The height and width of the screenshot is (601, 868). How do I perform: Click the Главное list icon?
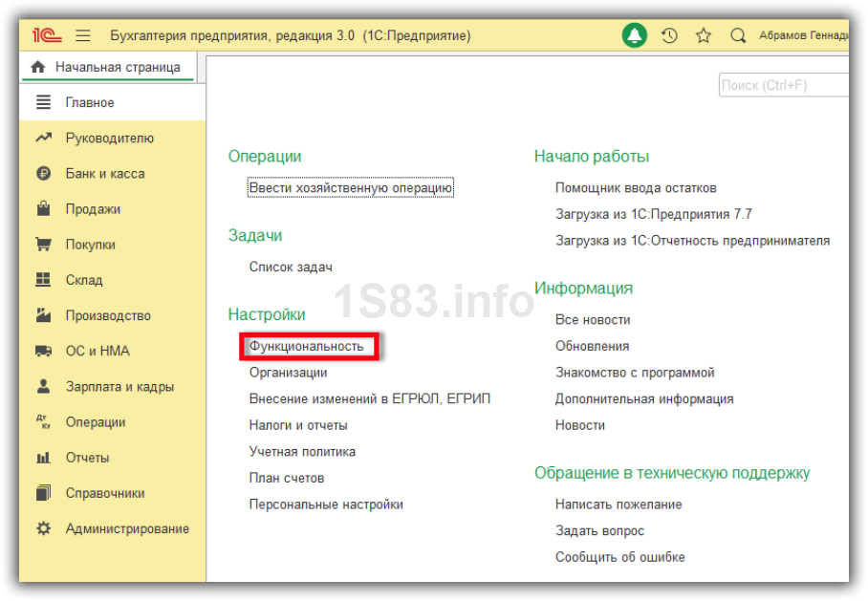pyautogui.click(x=43, y=102)
